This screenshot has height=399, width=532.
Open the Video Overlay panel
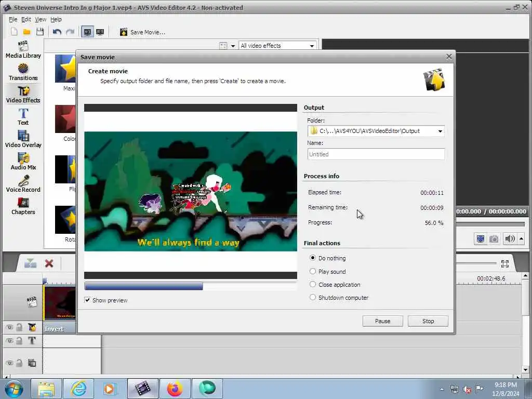[x=23, y=139]
